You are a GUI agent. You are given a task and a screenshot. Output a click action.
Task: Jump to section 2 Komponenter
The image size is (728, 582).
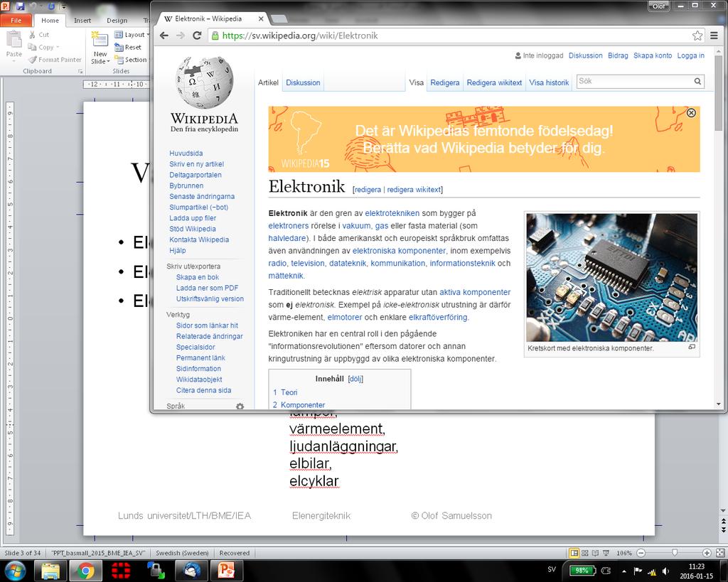coord(299,405)
